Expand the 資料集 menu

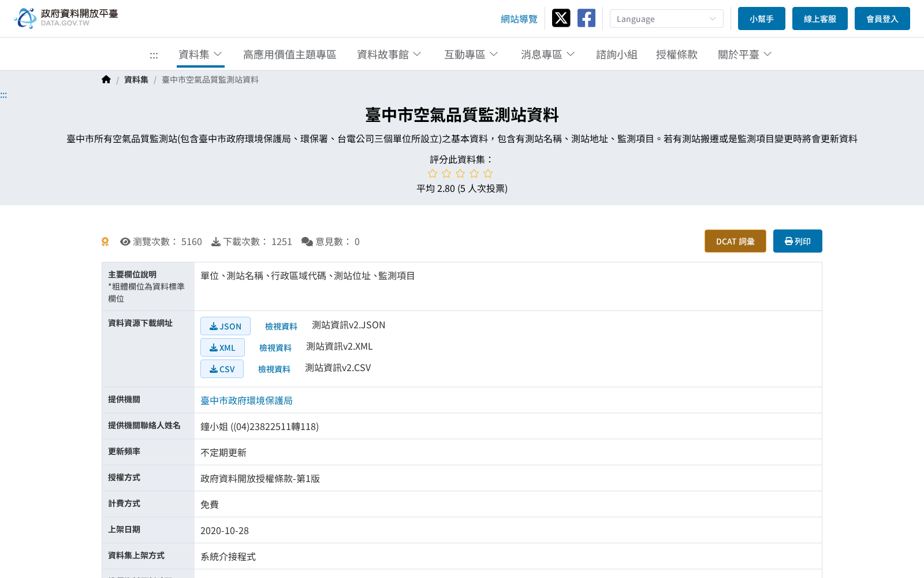[200, 54]
